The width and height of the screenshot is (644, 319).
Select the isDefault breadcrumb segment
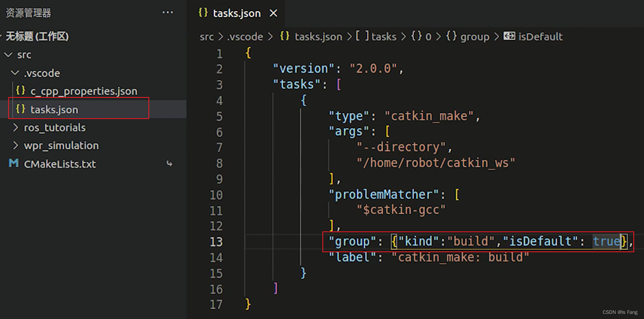[540, 37]
